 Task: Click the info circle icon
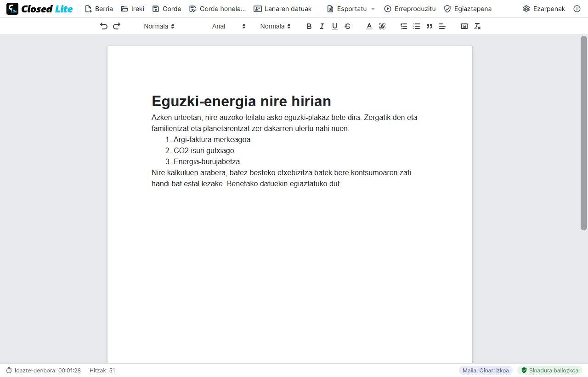(x=577, y=9)
